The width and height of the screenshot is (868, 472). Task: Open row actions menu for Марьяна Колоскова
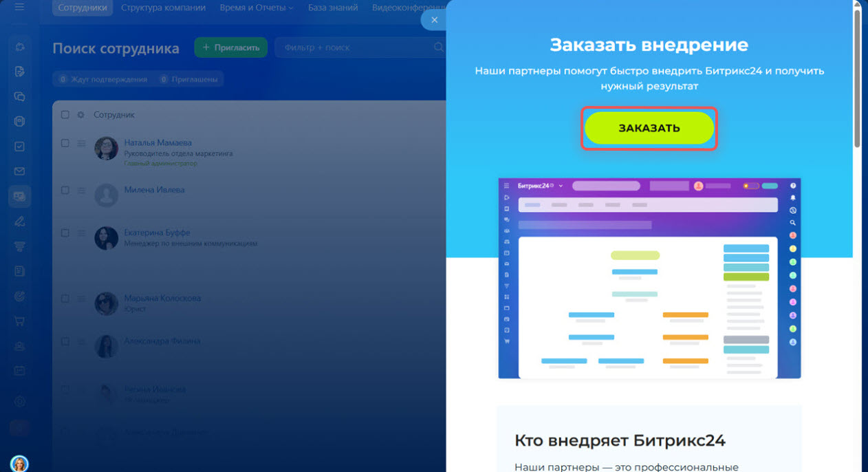click(81, 299)
